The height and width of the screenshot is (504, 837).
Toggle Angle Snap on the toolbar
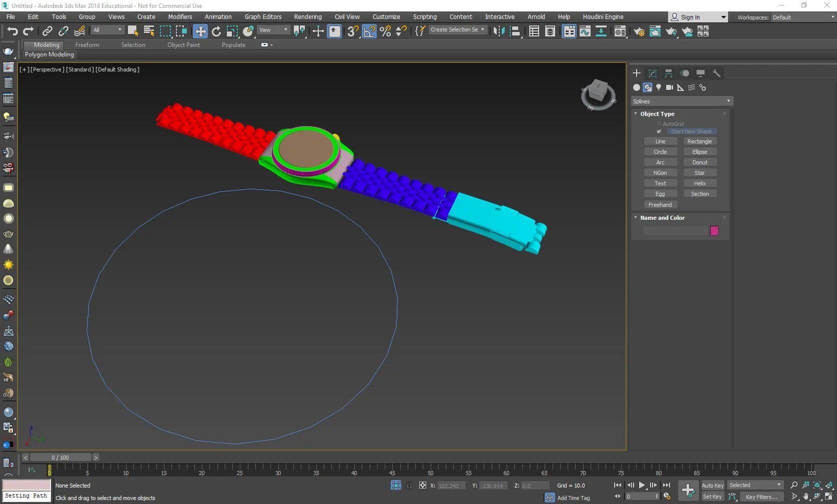(x=369, y=31)
